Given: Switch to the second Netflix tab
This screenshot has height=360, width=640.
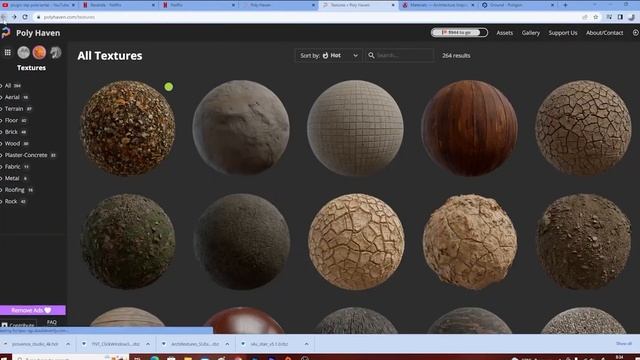Looking at the screenshot, I should [x=198, y=5].
